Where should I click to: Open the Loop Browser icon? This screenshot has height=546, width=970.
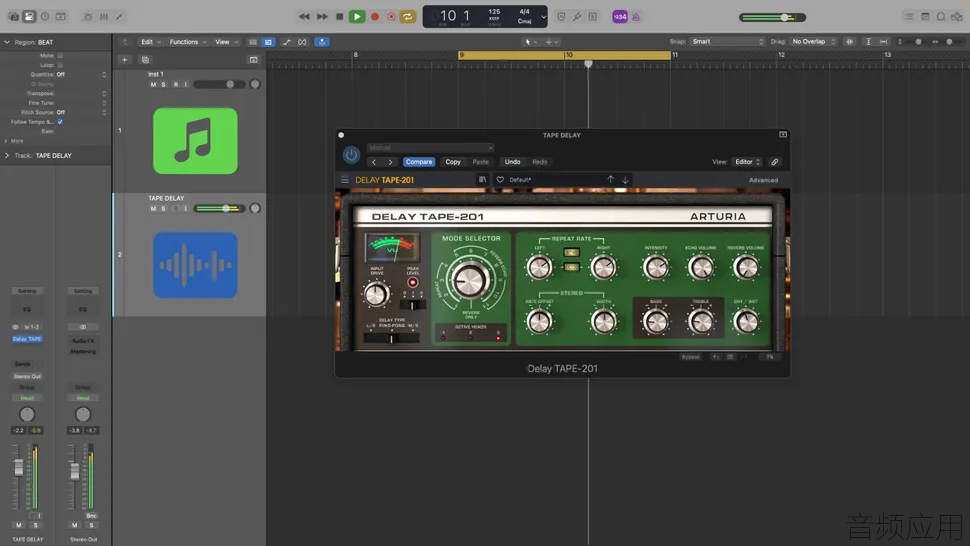(941, 17)
